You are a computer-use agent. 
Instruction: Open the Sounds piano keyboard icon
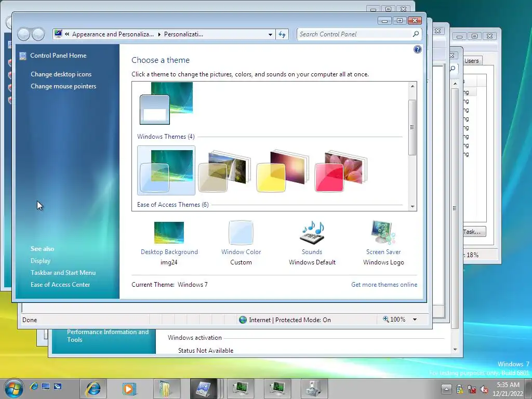[312, 233]
